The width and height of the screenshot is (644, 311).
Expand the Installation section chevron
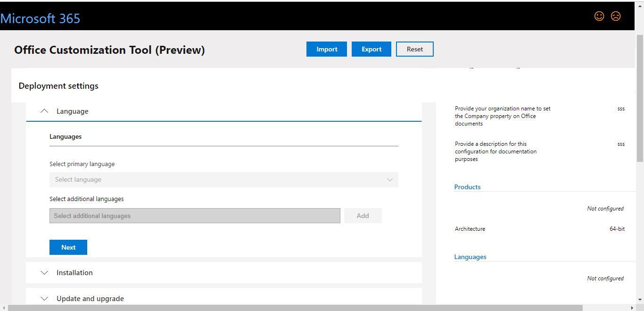coord(44,272)
